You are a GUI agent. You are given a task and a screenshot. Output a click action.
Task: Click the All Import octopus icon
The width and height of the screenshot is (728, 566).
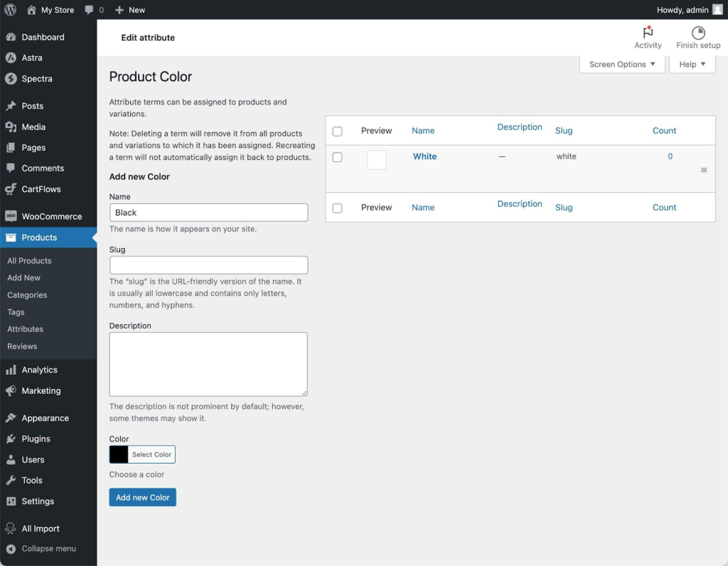click(11, 528)
